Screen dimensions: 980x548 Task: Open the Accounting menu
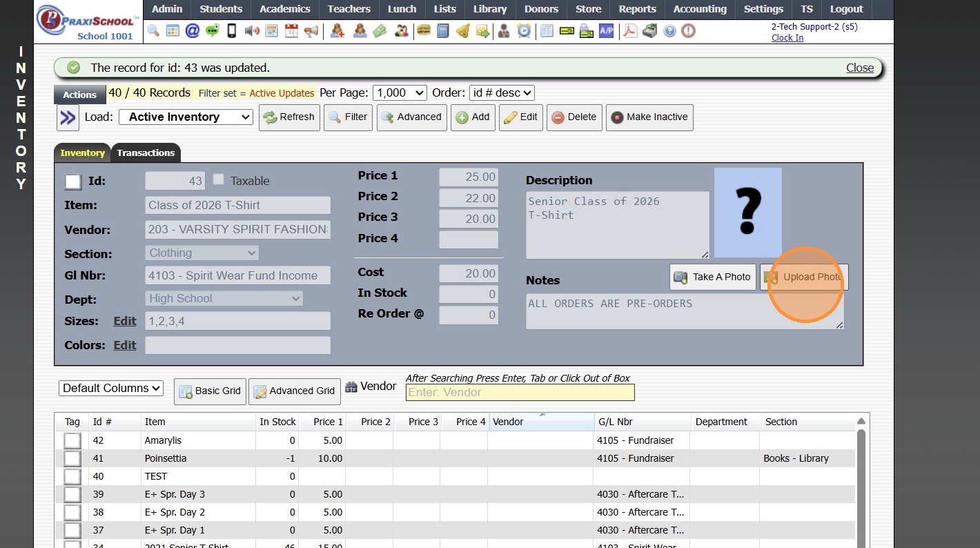[700, 9]
